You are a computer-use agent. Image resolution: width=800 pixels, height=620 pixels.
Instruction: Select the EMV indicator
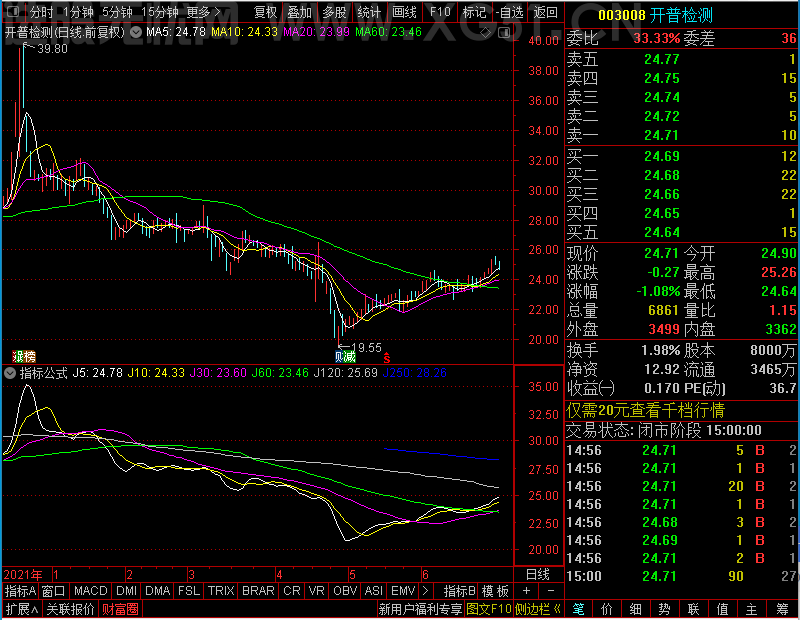coord(403,591)
